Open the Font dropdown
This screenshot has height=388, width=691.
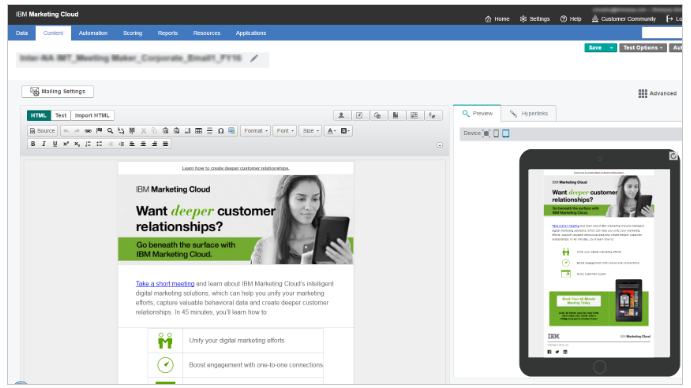click(285, 131)
